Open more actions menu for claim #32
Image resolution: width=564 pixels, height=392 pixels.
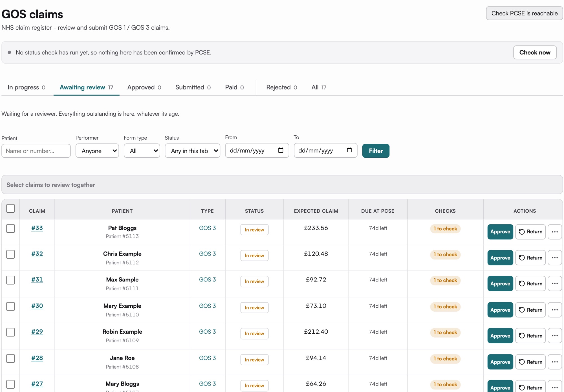(x=555, y=258)
